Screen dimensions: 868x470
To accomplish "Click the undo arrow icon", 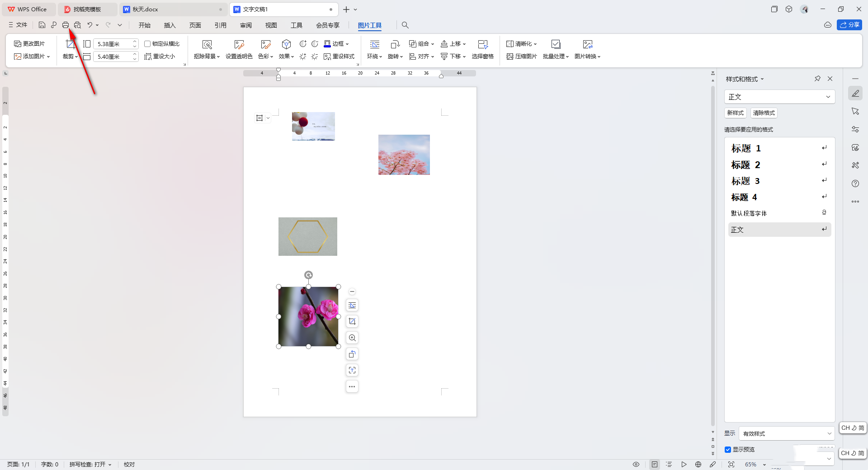I will coord(90,25).
